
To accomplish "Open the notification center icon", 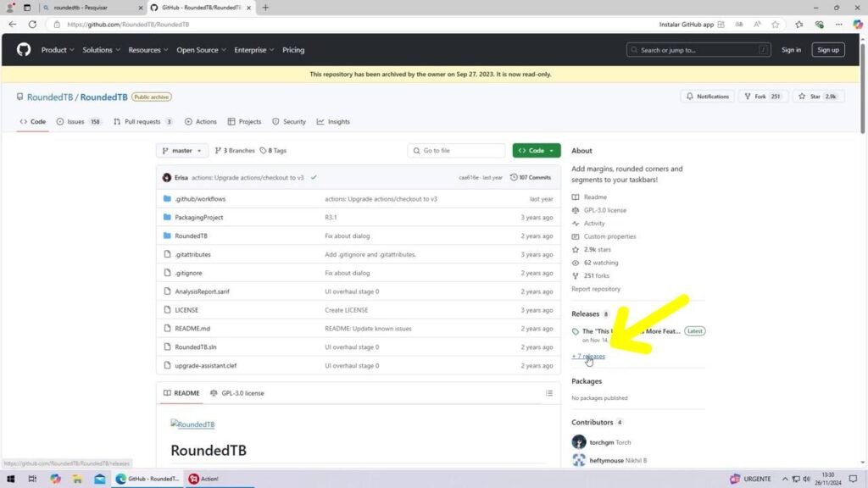I will point(853,480).
